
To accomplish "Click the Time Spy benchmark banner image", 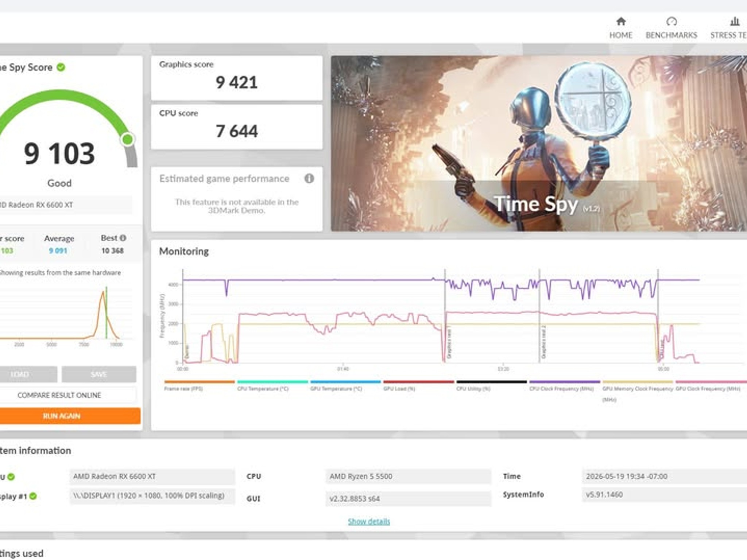I will 539,143.
